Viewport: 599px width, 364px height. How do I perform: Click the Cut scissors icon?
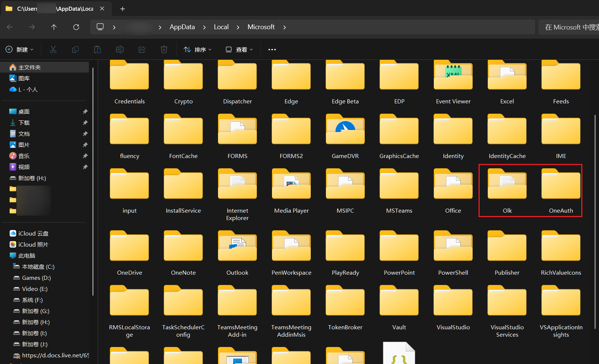[x=53, y=49]
